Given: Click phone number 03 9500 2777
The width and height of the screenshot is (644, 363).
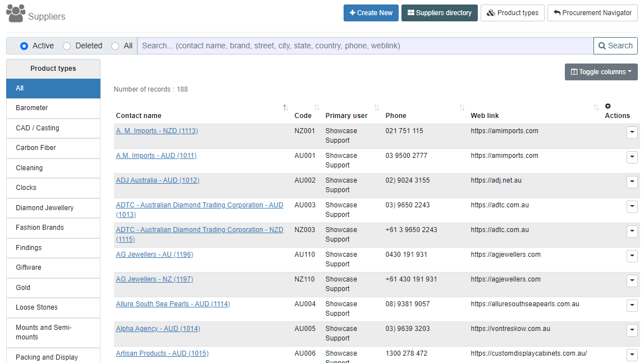Looking at the screenshot, I should [406, 156].
